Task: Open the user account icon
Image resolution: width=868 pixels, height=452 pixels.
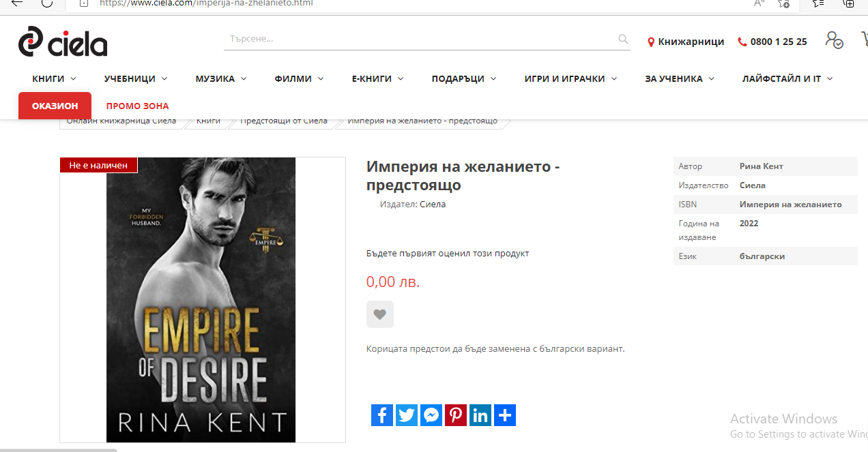Action: tap(833, 40)
